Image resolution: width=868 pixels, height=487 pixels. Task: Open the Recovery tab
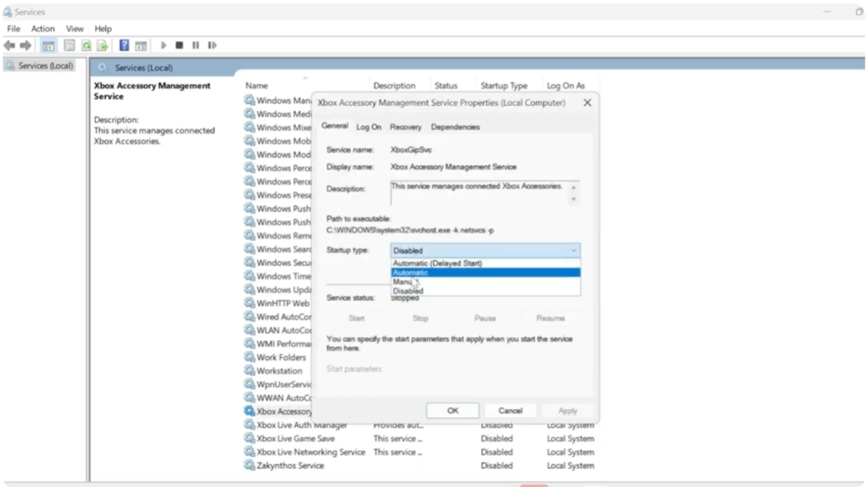tap(405, 127)
